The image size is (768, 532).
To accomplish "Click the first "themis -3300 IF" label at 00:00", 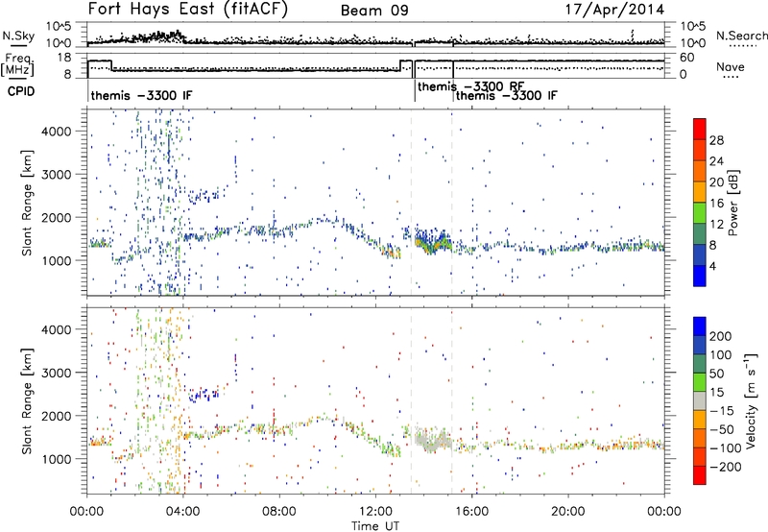I will [141, 95].
